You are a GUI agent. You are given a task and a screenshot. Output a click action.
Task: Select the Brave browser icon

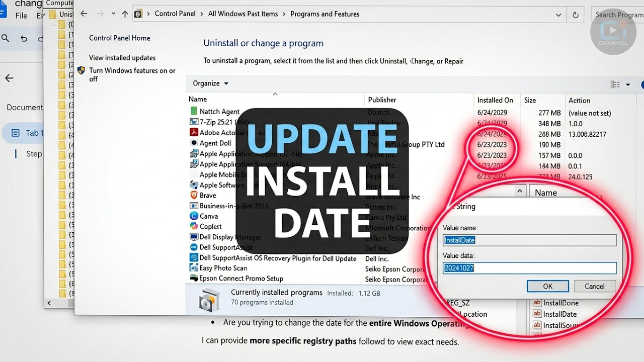(194, 195)
